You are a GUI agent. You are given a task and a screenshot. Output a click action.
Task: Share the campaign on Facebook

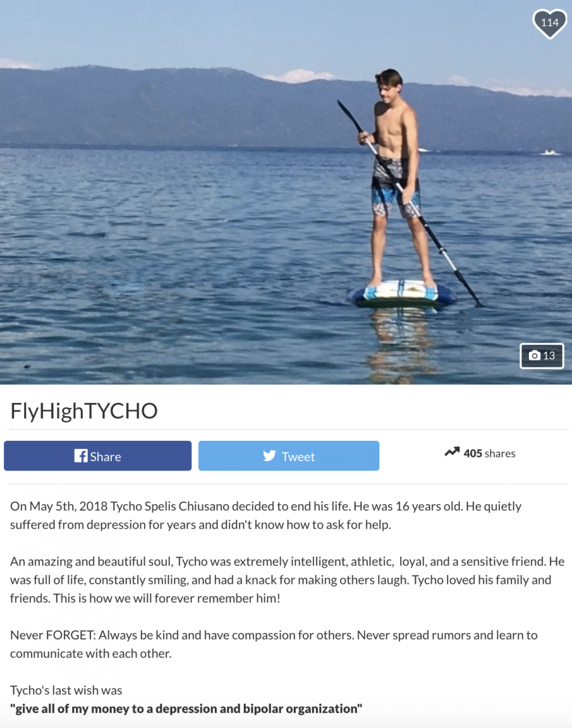98,456
